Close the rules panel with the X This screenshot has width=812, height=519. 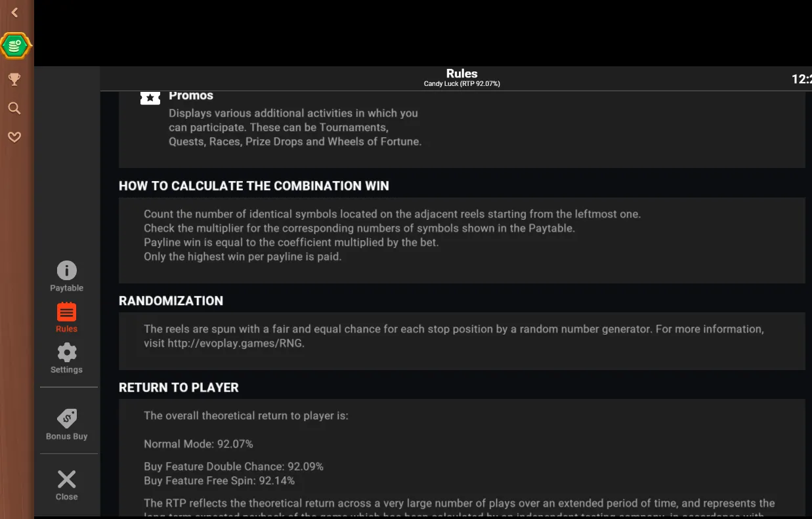pyautogui.click(x=66, y=485)
